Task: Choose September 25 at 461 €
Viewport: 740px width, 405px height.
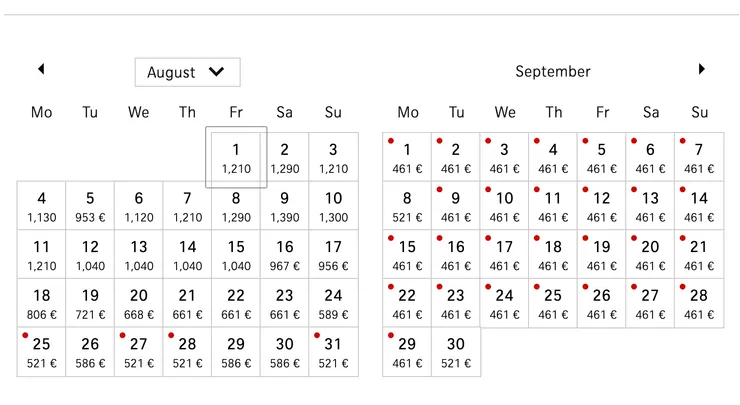Action: pos(553,303)
